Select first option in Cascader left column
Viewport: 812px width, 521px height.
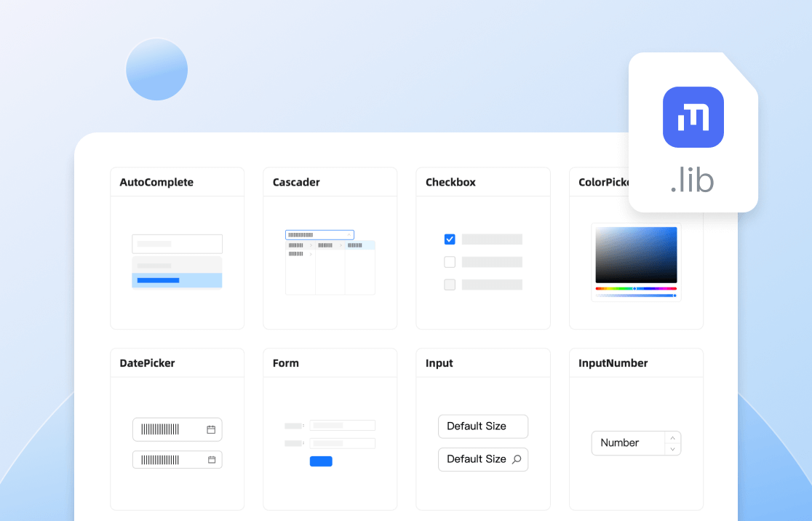299,245
